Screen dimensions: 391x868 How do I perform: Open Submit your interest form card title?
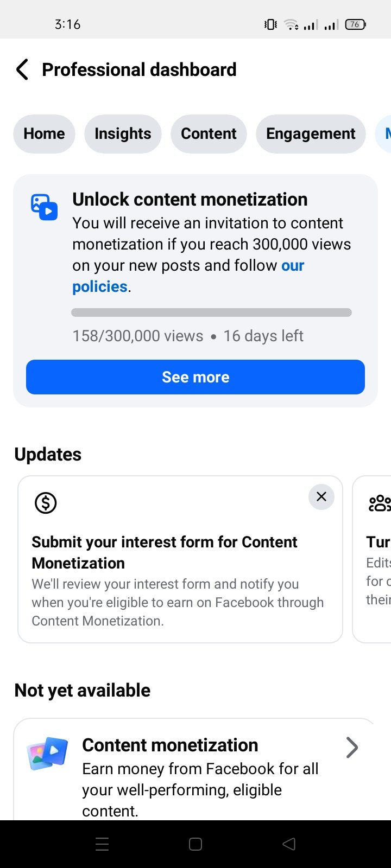165,552
